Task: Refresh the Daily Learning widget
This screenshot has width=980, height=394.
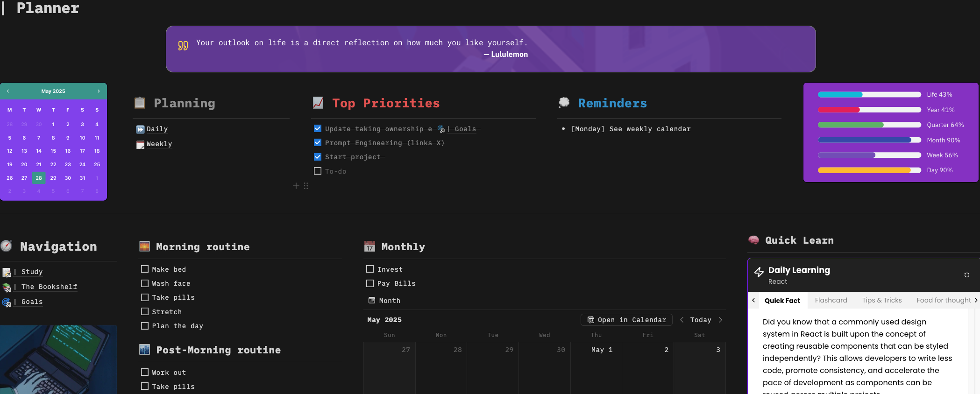Action: (x=967, y=275)
